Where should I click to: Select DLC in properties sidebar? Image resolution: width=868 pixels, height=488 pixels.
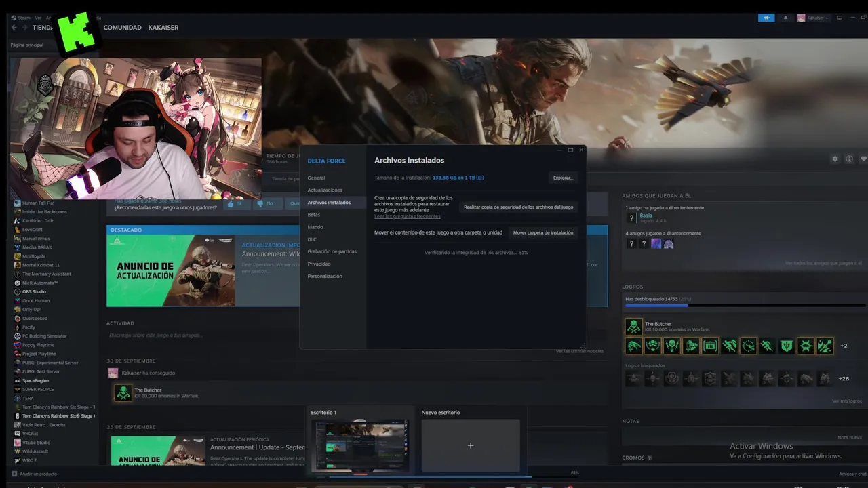tap(312, 239)
